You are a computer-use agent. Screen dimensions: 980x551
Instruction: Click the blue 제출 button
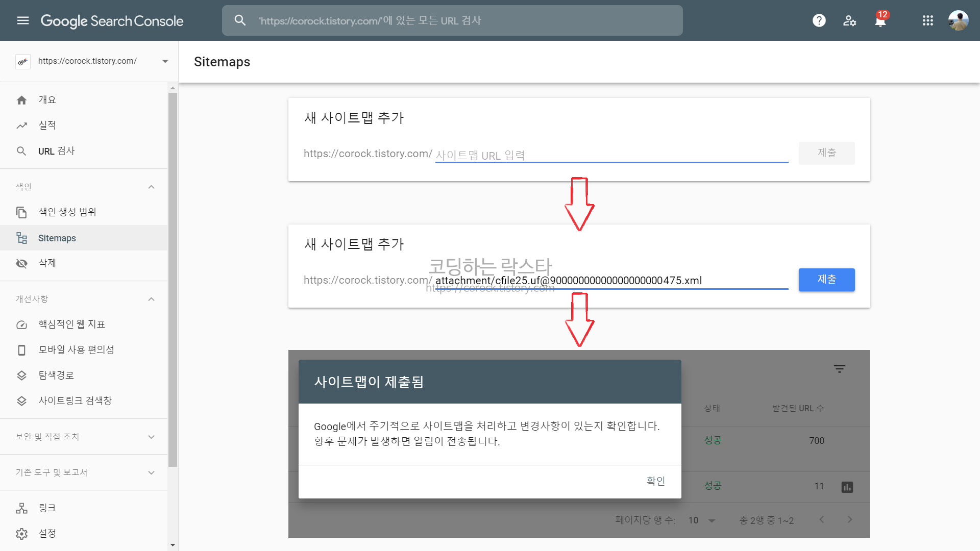coord(826,280)
